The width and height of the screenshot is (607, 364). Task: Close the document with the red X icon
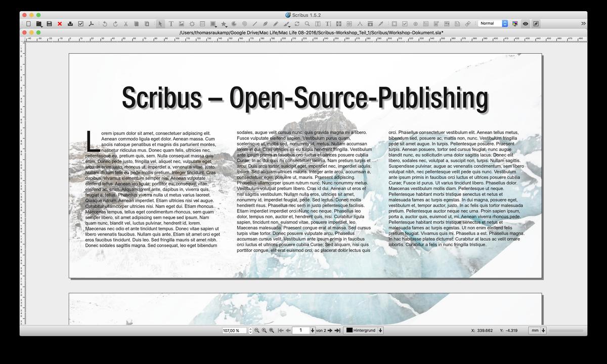coord(60,24)
